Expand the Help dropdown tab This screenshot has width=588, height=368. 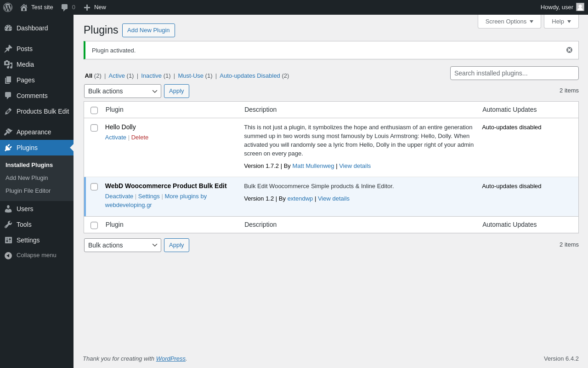pos(561,21)
